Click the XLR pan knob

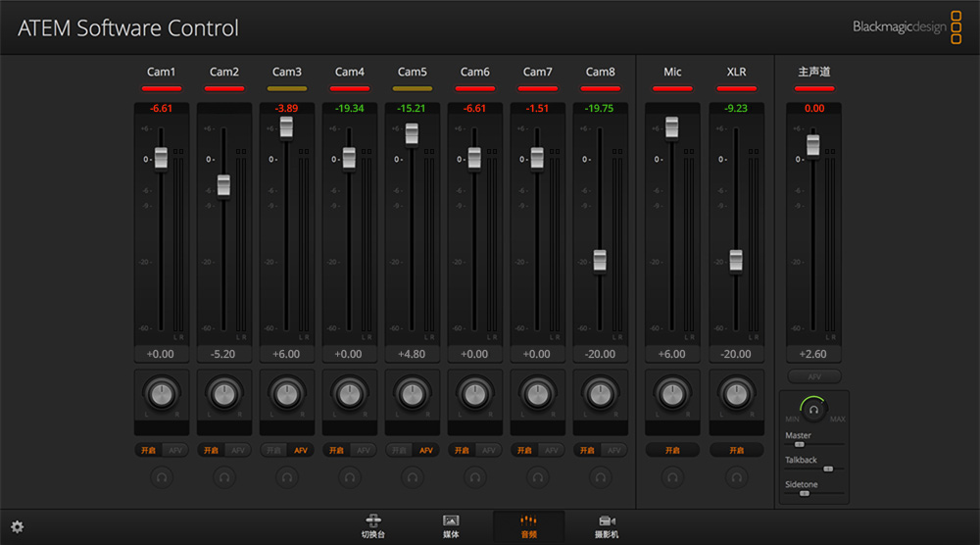[736, 394]
